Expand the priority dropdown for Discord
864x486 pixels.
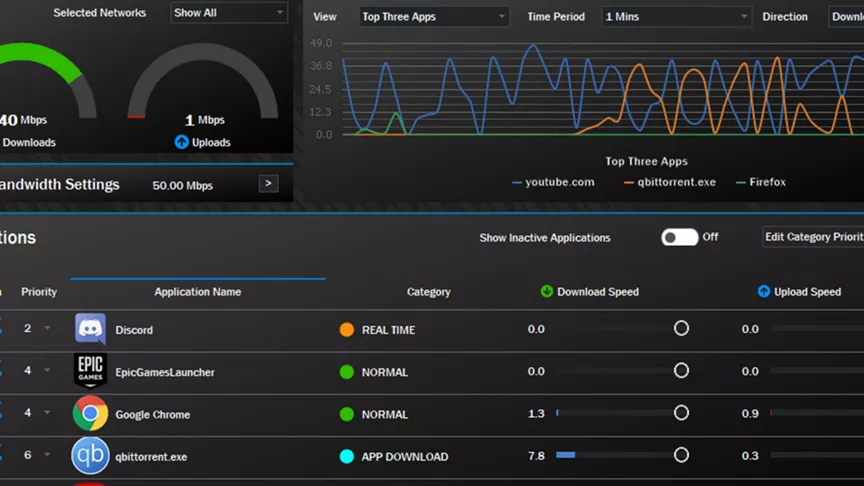(47, 329)
